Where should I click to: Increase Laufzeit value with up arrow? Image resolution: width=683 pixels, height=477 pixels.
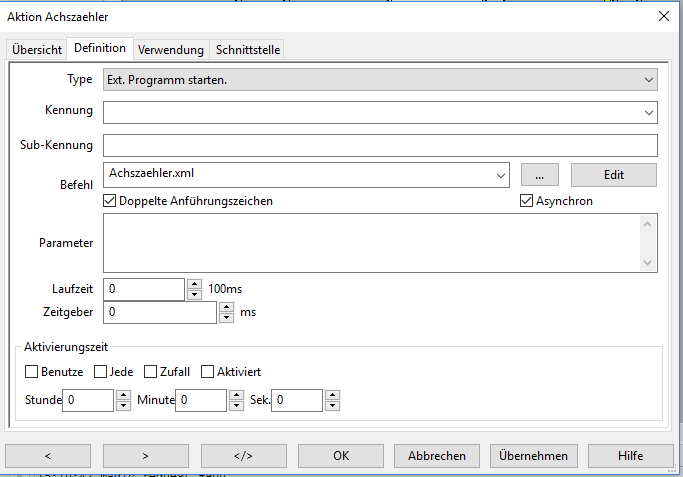coord(194,283)
